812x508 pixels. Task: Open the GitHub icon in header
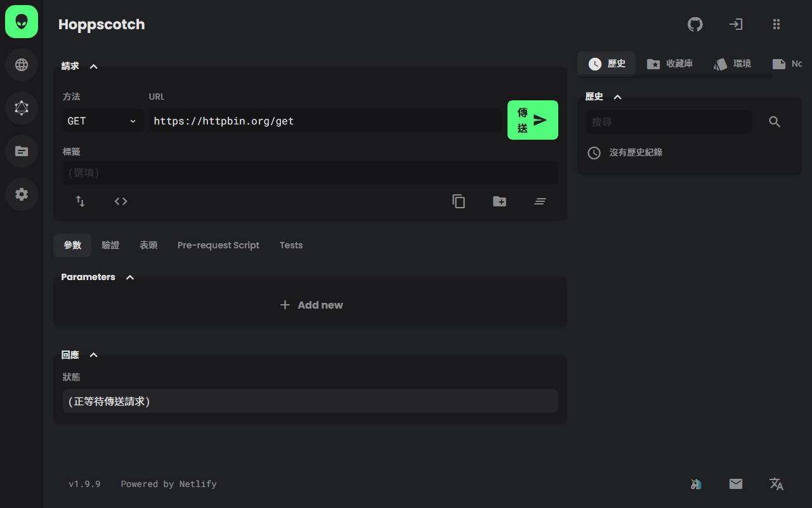point(695,24)
